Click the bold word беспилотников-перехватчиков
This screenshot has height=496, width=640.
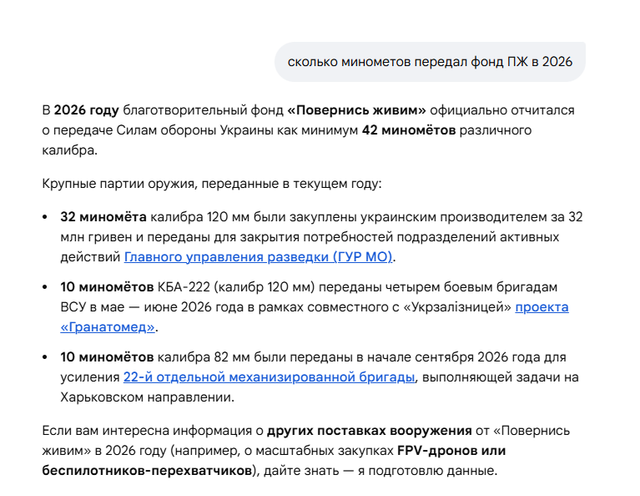pos(147,471)
